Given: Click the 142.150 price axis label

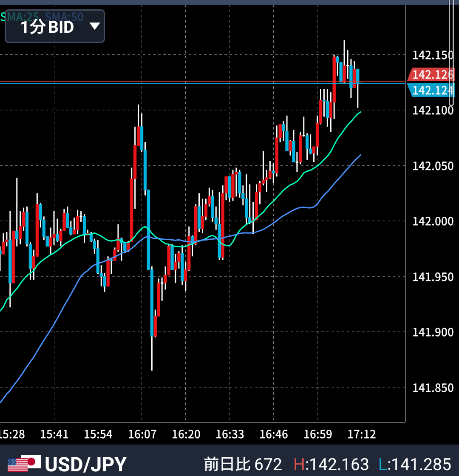Looking at the screenshot, I should [x=433, y=55].
